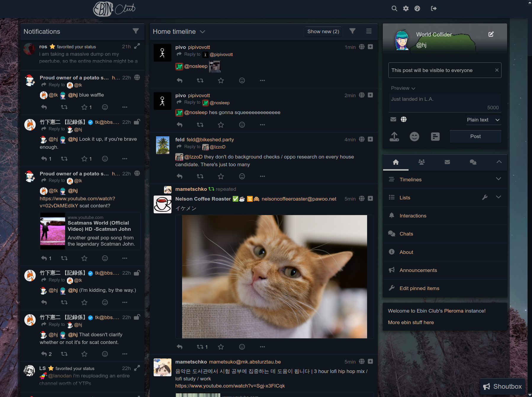This screenshot has height=397, width=532.
Task: Filter notifications with the funnel icon
Action: coord(136,31)
